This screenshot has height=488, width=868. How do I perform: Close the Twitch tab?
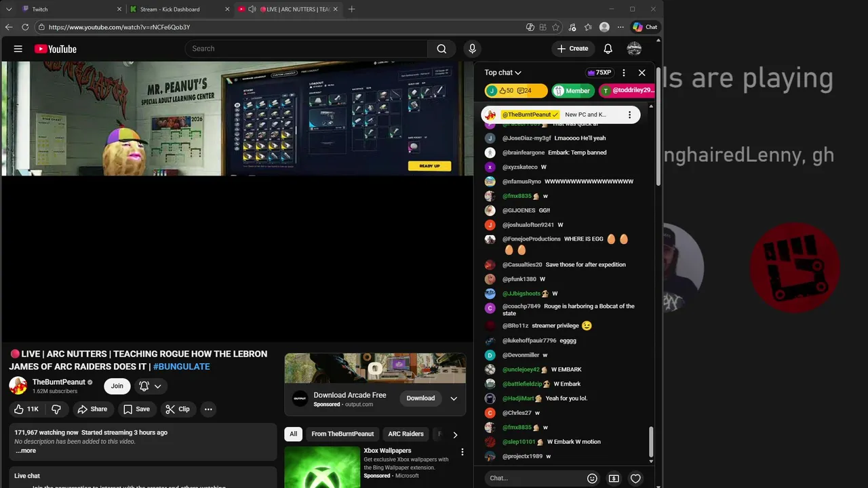tap(119, 9)
